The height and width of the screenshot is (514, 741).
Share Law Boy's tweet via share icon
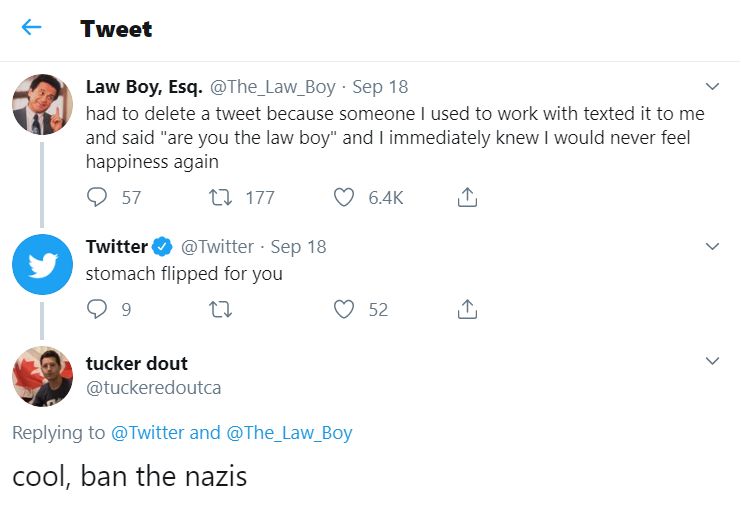coord(467,197)
